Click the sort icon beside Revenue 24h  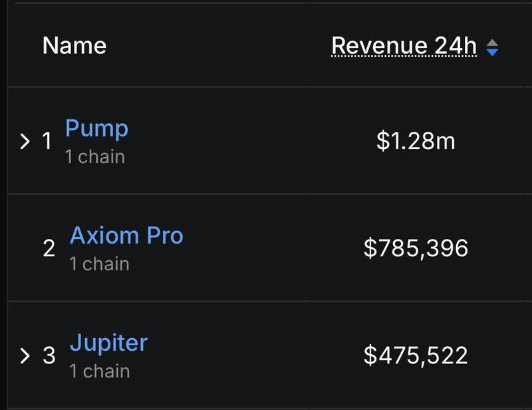coord(492,47)
